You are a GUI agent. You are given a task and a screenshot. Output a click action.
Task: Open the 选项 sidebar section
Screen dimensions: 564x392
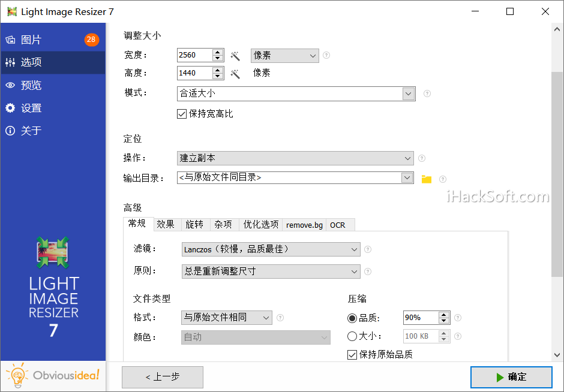[x=53, y=62]
